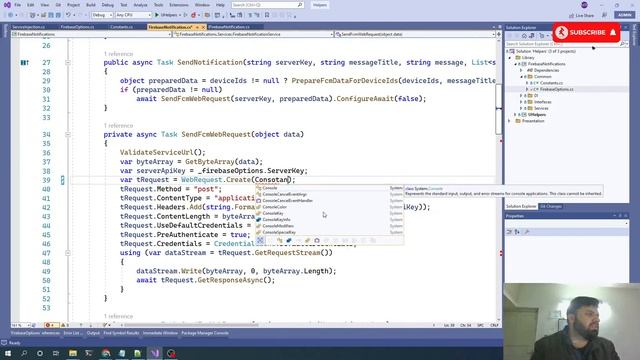
Task: Click the ADMIN badge button
Action: (x=624, y=15)
